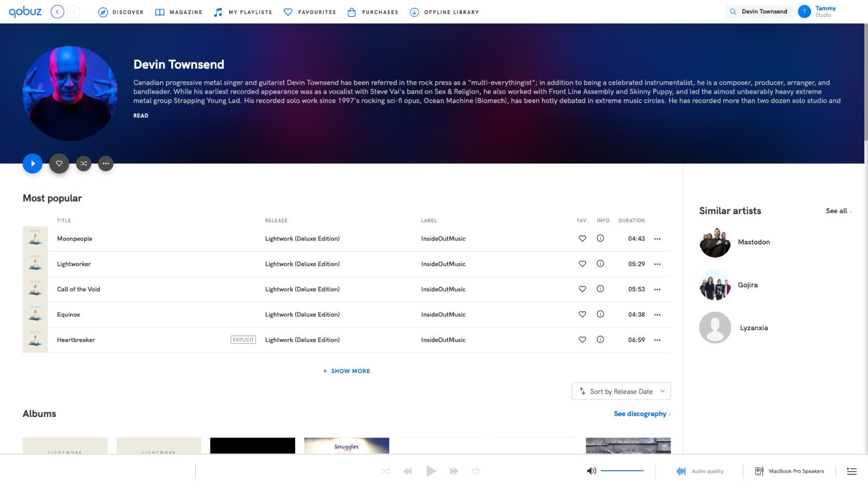
Task: Open the Snuggles album cover
Action: point(347,446)
